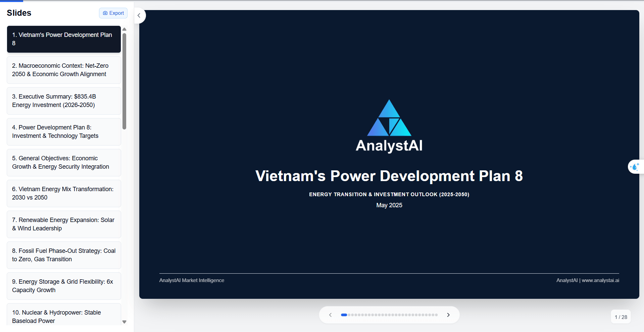Advance to the next slide with the right arrow
The image size is (644, 332).
pos(448,315)
